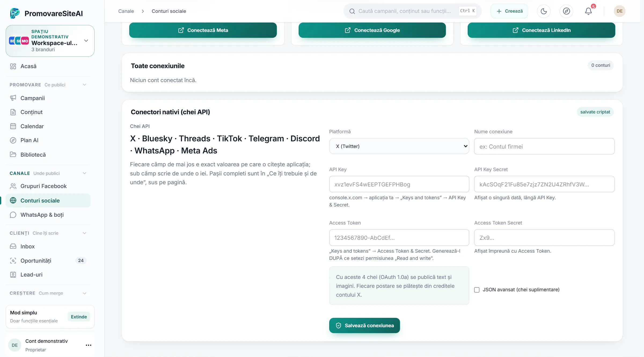Click Conectează LinkedIn button
The height and width of the screenshot is (357, 644).
(x=541, y=30)
